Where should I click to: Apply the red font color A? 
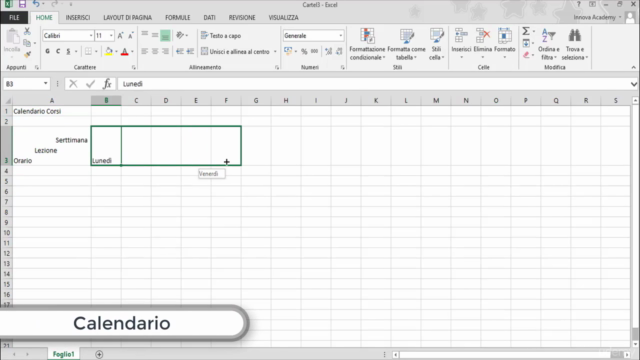click(124, 51)
